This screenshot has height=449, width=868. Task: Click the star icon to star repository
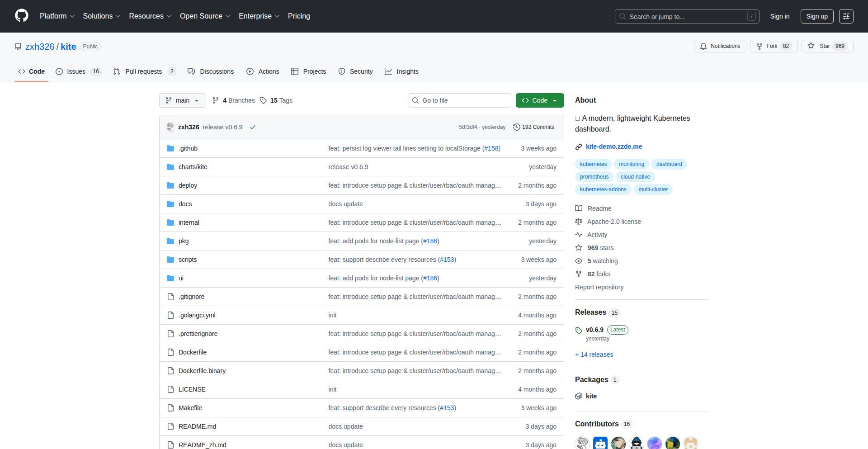(811, 46)
